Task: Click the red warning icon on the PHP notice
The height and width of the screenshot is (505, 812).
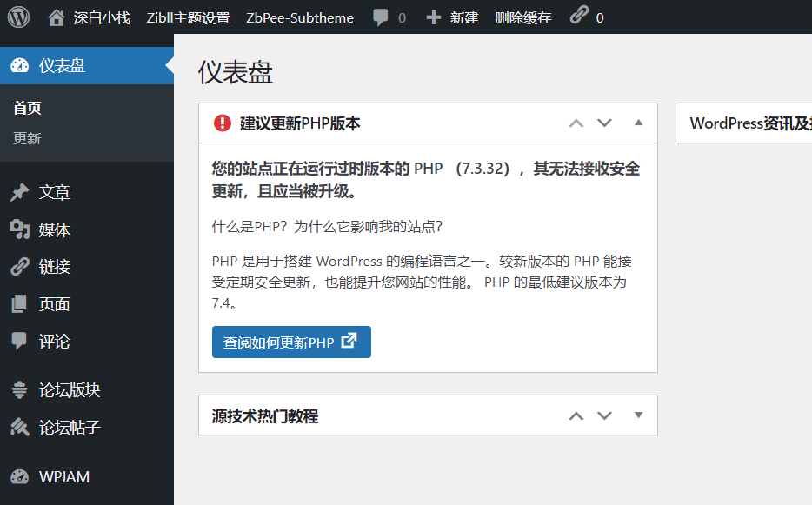Action: (x=223, y=123)
